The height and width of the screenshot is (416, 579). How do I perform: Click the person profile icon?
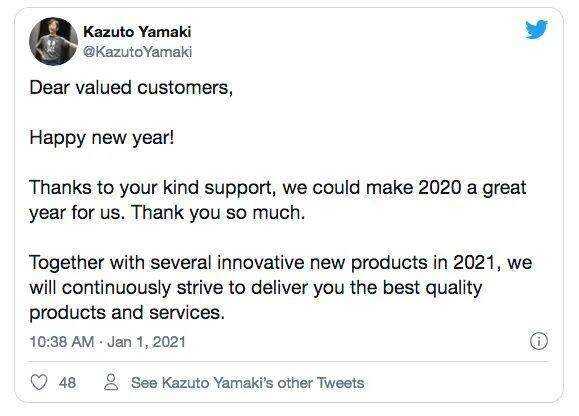111,382
